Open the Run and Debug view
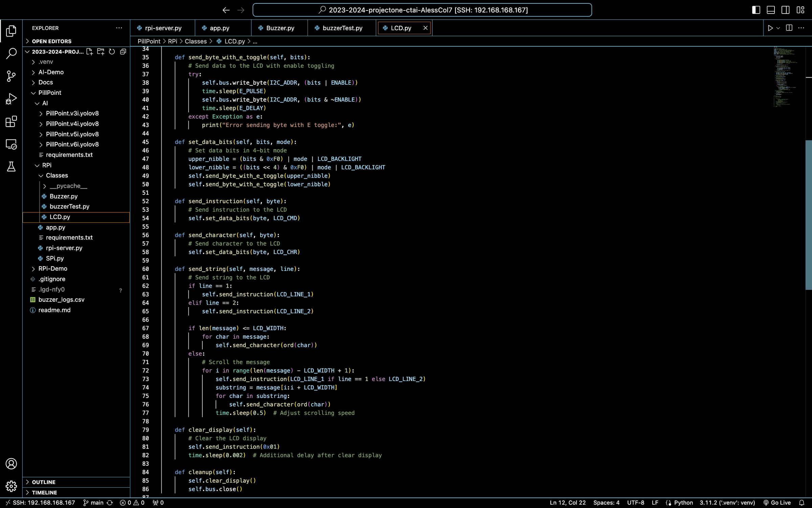812x508 pixels. click(11, 99)
